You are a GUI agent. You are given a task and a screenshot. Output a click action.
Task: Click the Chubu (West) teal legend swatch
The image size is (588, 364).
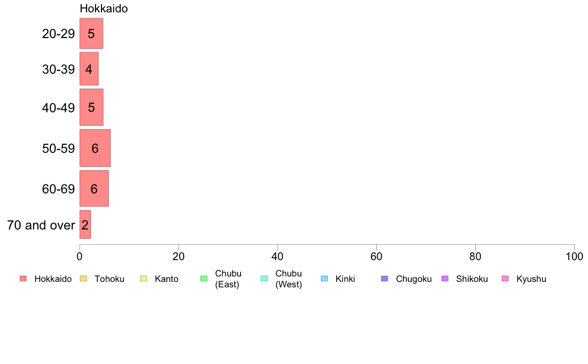click(264, 278)
